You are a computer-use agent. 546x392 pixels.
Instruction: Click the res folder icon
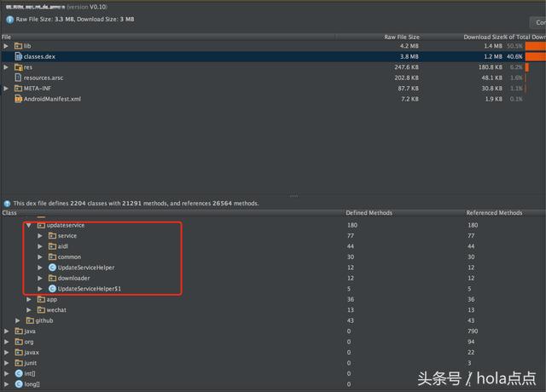pos(19,67)
